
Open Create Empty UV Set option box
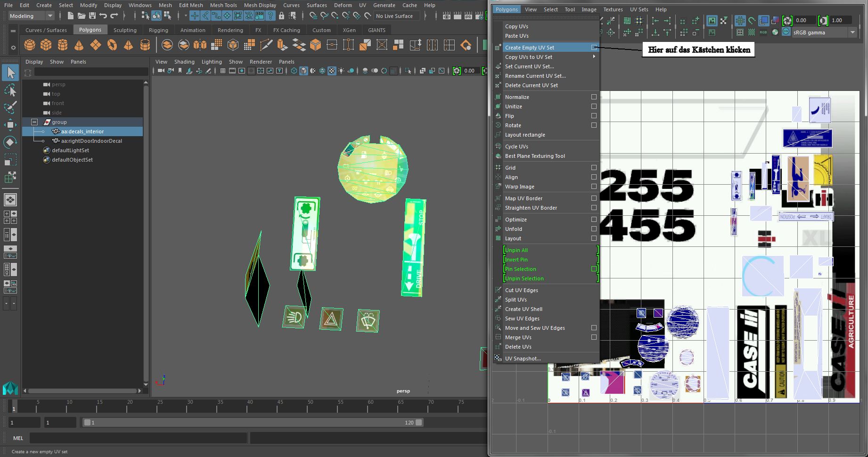coord(594,48)
